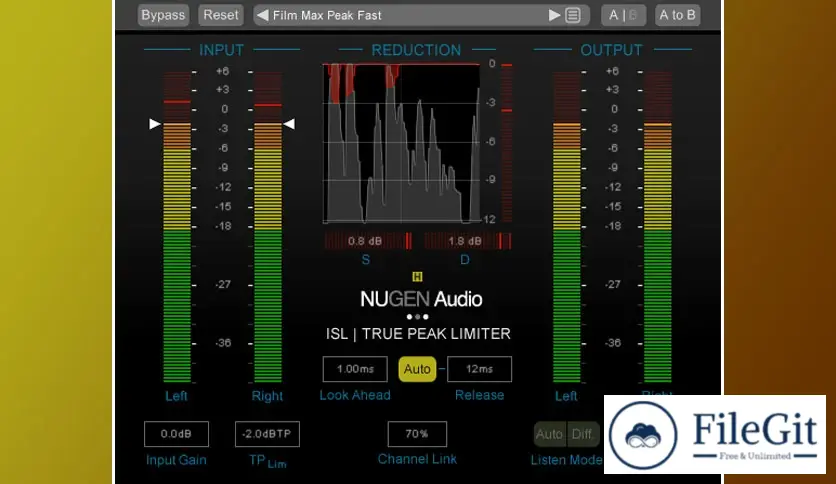Click the Input Gain label
836x484 pixels.
pyautogui.click(x=176, y=460)
